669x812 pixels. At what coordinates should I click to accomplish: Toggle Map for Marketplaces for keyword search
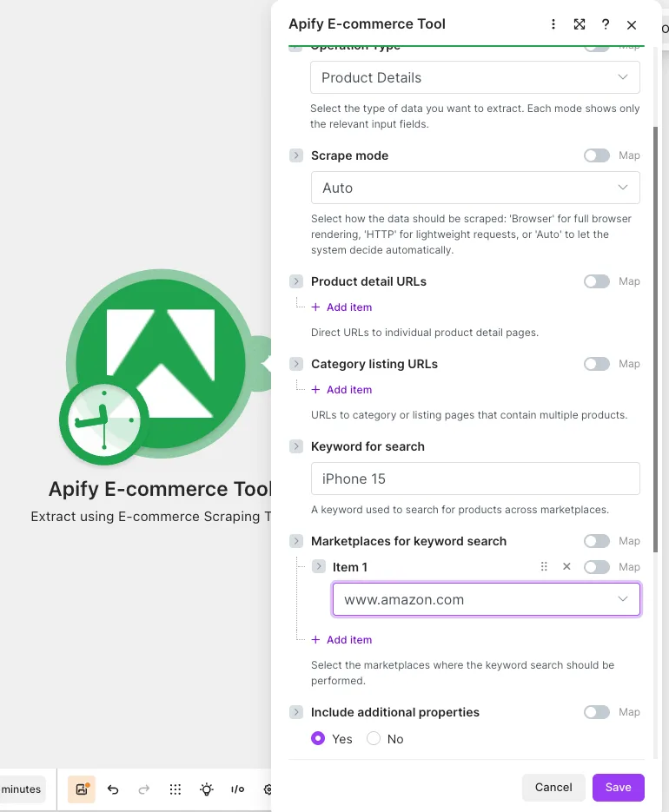(x=596, y=541)
